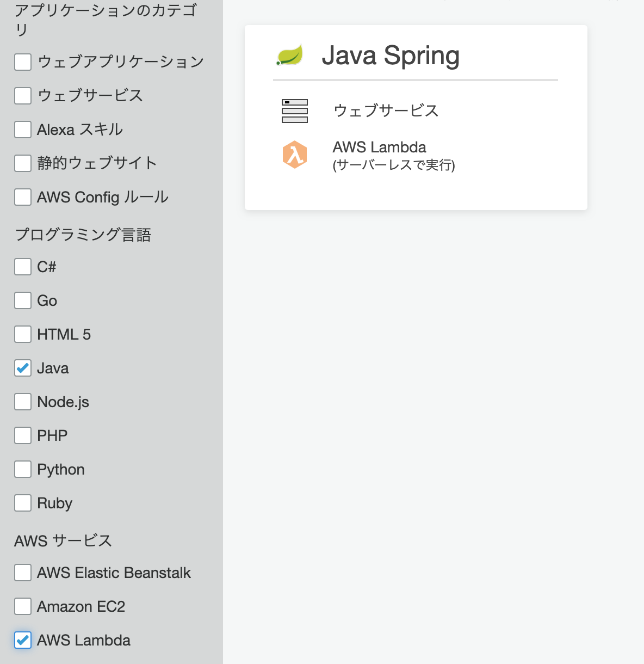644x664 pixels.
Task: Enable the Node.js language filter
Action: click(22, 402)
